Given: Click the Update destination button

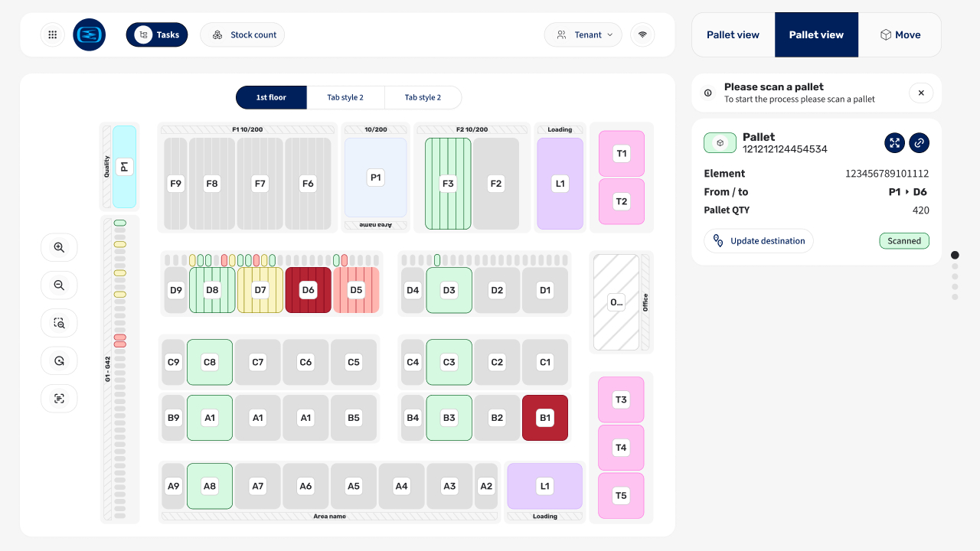Looking at the screenshot, I should pos(759,241).
